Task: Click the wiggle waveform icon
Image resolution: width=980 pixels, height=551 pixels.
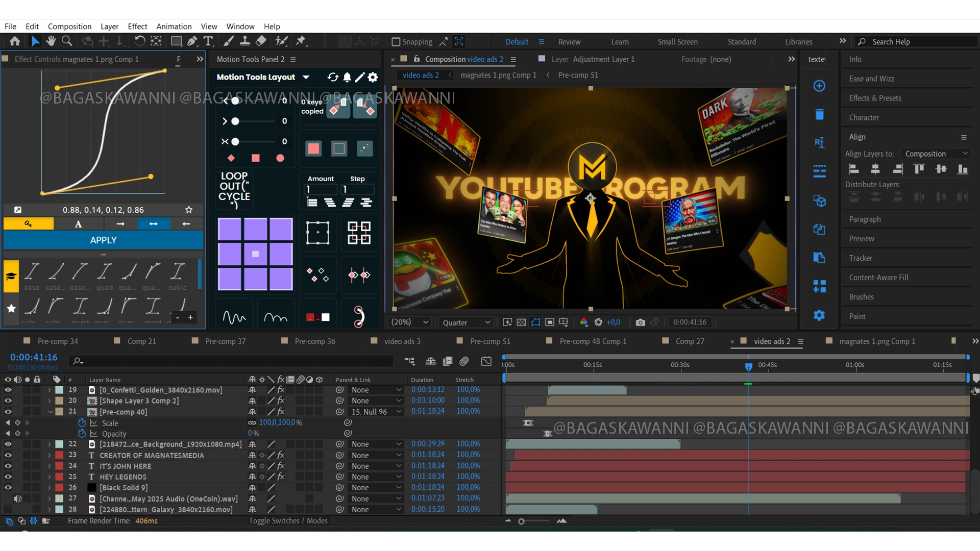Action: click(234, 317)
